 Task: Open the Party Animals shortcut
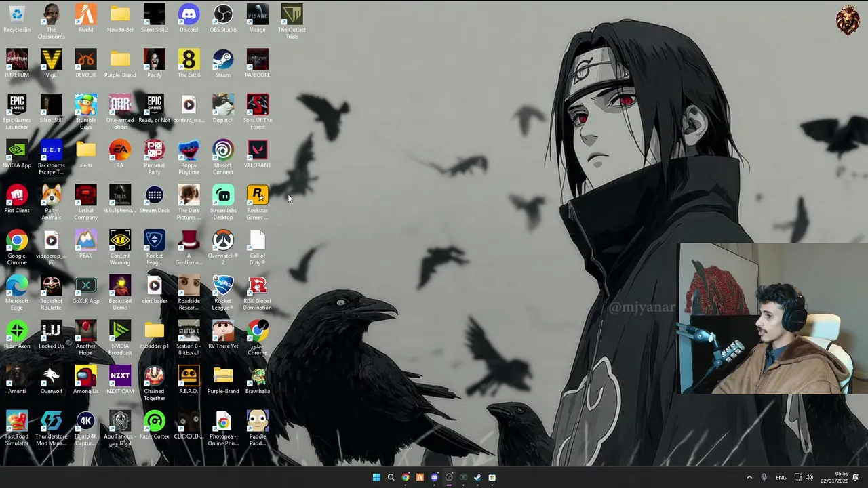point(51,203)
